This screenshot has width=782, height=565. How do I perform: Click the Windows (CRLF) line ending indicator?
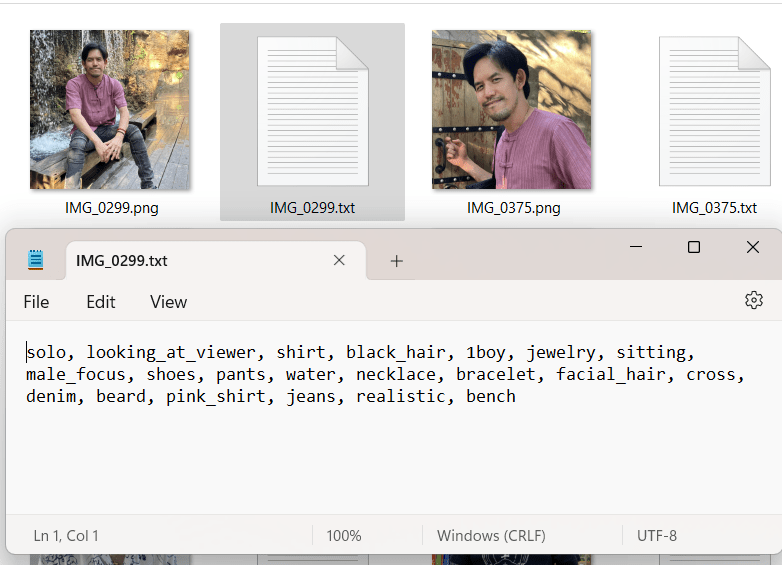(x=489, y=536)
